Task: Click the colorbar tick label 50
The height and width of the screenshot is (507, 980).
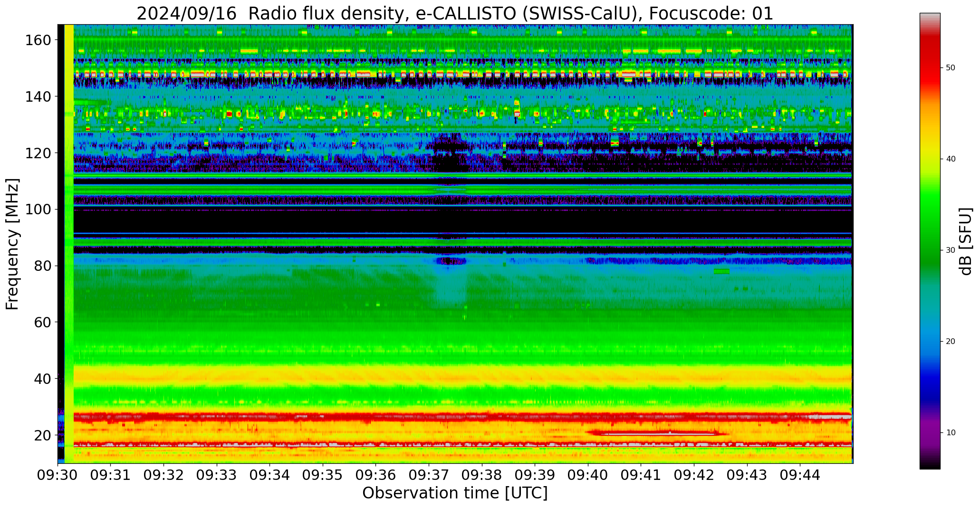Action: pos(951,68)
